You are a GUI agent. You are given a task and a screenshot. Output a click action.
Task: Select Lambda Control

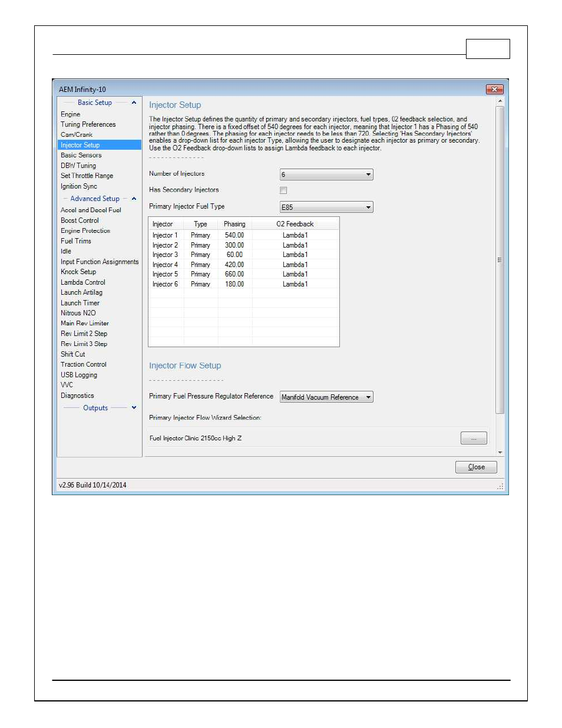[x=83, y=282]
